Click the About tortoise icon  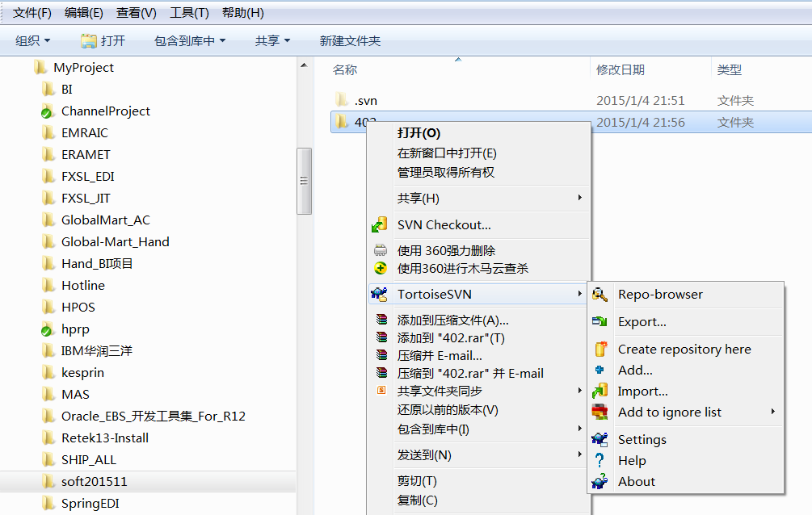[600, 481]
